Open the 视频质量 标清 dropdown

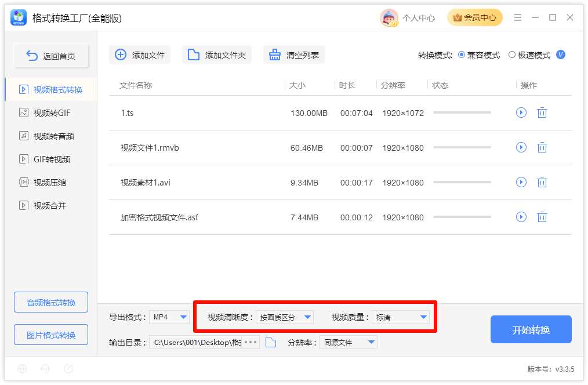[x=401, y=317]
